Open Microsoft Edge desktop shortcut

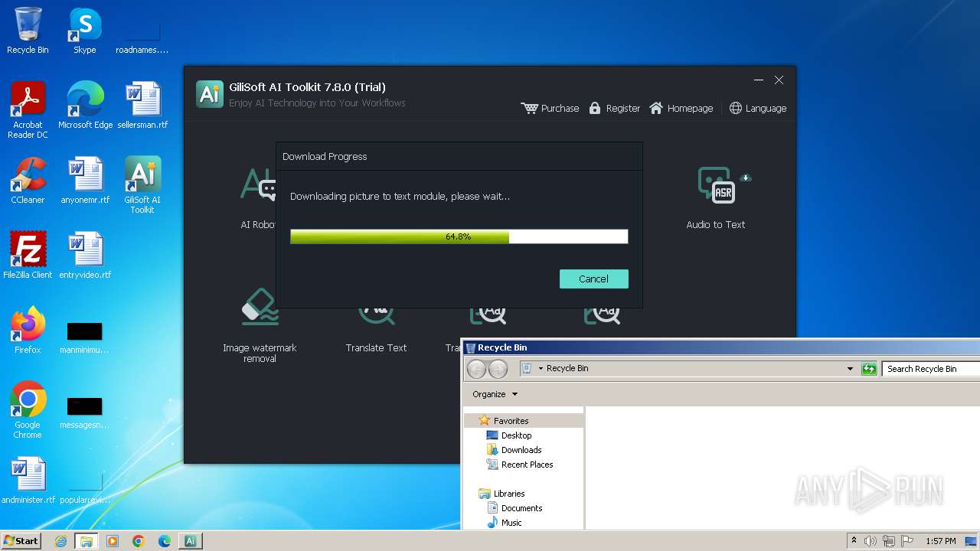[85, 106]
